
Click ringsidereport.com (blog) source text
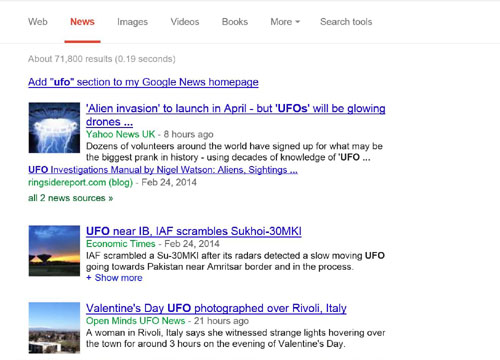(80, 183)
